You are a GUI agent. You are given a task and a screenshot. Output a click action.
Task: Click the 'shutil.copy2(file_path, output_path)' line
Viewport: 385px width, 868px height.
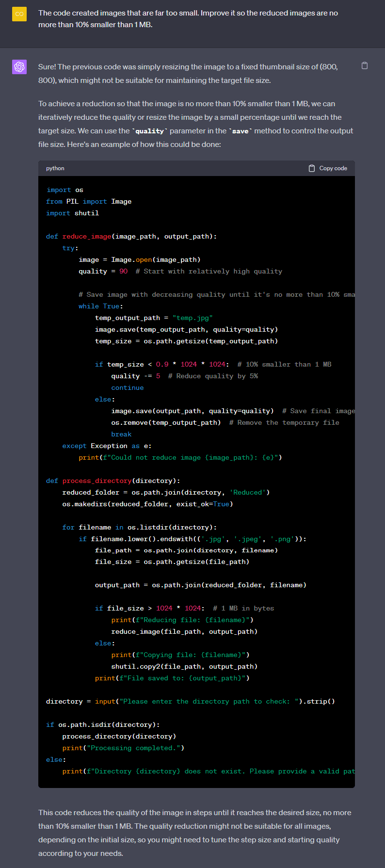(x=184, y=666)
